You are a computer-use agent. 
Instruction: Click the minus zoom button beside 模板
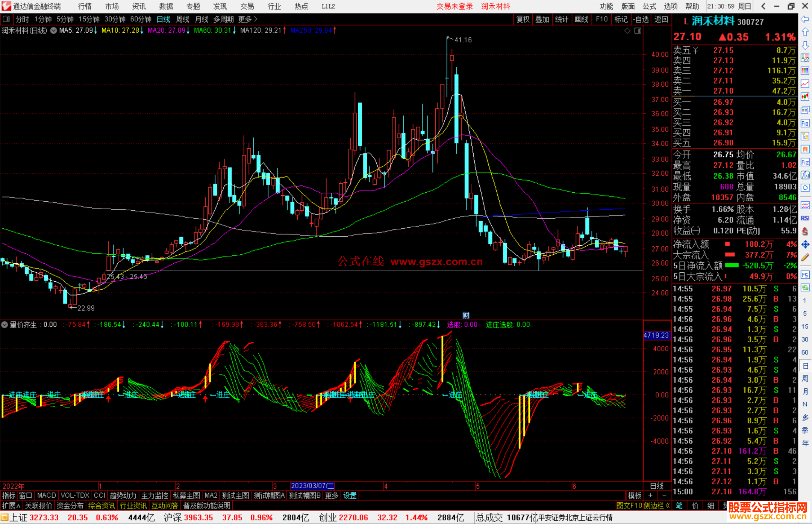(x=664, y=495)
